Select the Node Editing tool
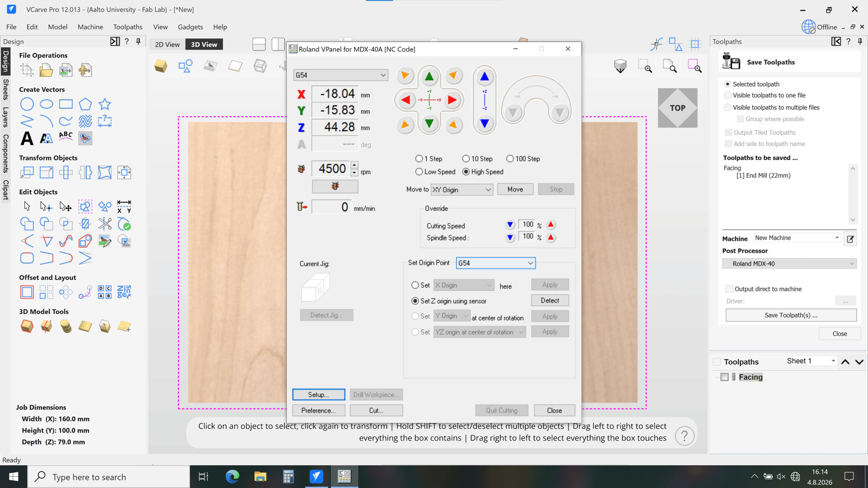The image size is (868, 488). (x=47, y=207)
